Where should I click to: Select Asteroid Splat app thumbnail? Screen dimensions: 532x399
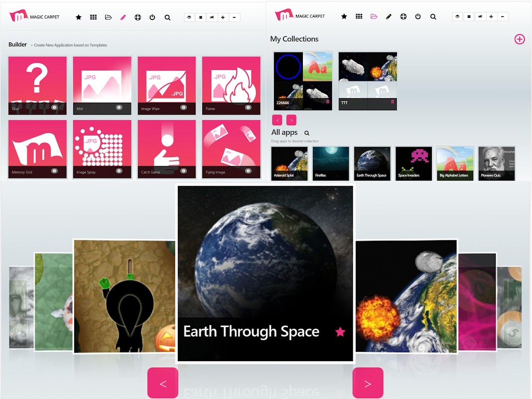click(289, 163)
